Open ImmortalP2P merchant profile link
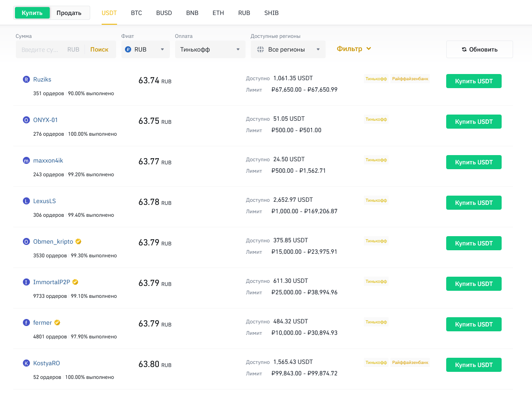 [x=52, y=282]
